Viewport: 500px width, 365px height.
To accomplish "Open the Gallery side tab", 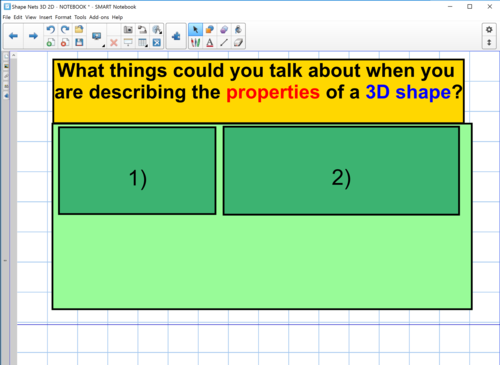I will (x=6, y=66).
